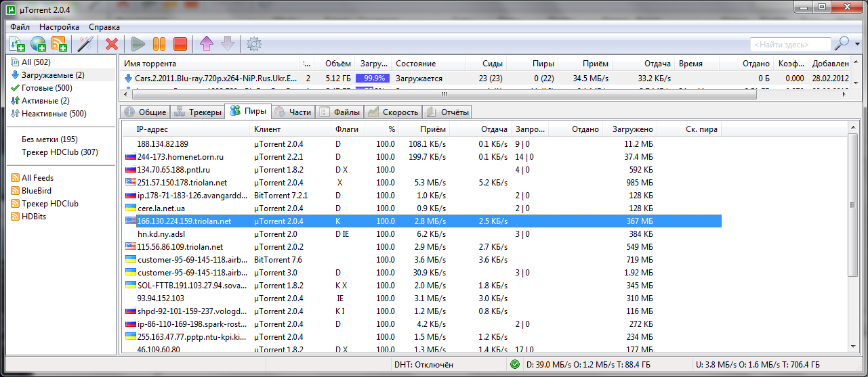This screenshot has height=377, width=868.
Task: Sort peers by IP-адрес column
Action: (186, 129)
